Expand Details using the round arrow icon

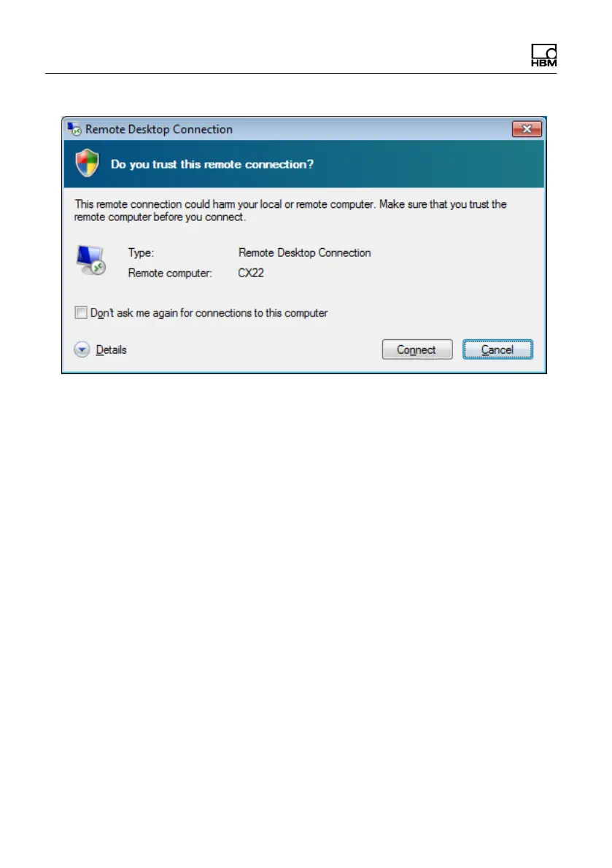(82, 350)
